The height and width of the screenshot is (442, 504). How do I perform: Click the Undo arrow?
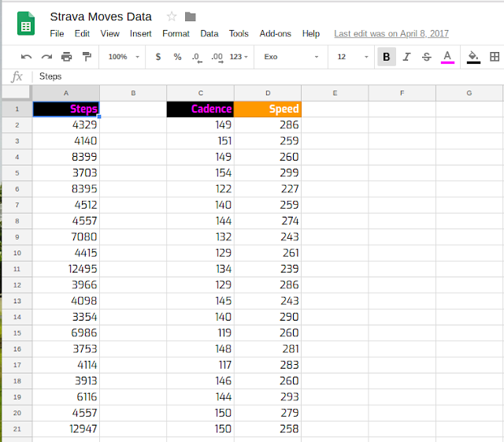coord(26,57)
